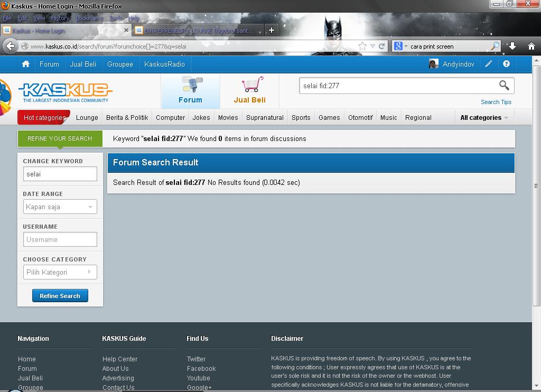Open the help question mark icon
This screenshot has height=392, width=541.
[x=506, y=64]
